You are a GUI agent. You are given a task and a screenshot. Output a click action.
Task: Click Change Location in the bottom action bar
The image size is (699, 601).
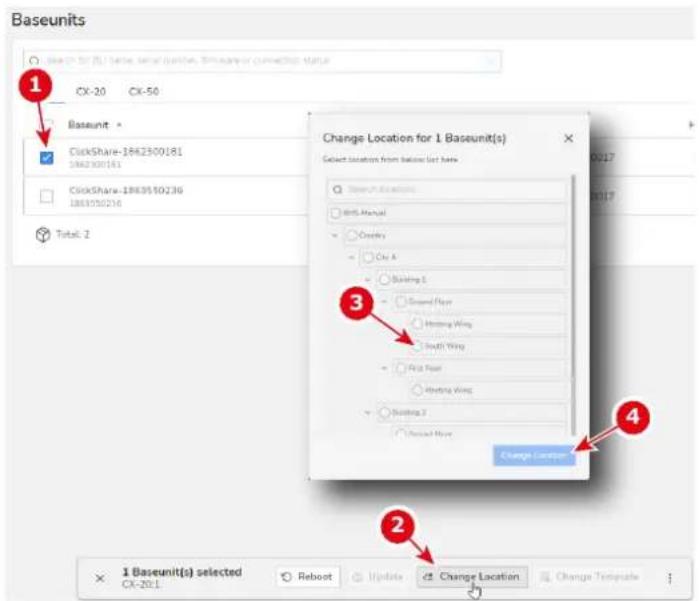click(473, 576)
